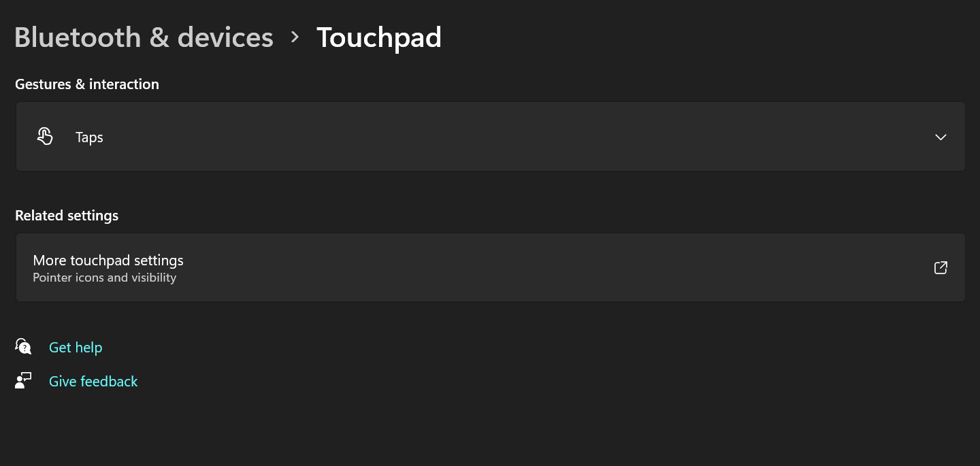Image resolution: width=980 pixels, height=466 pixels.
Task: Click empty space in More touchpad settings card
Action: click(544, 267)
